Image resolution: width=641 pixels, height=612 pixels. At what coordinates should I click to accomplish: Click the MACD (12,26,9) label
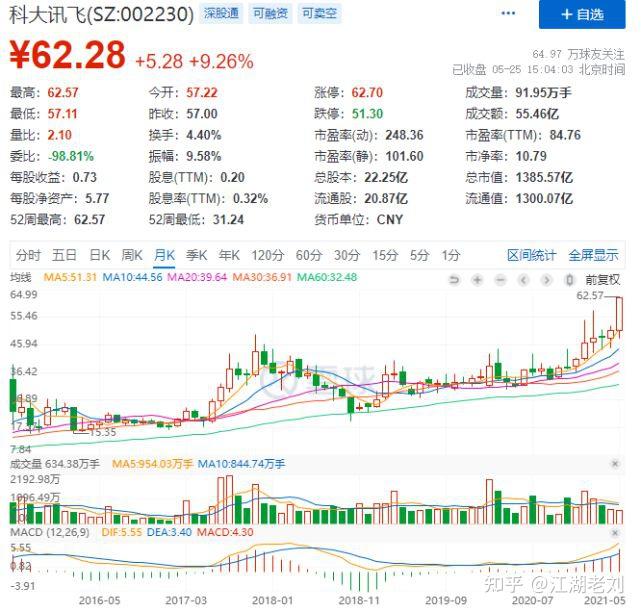click(x=49, y=532)
